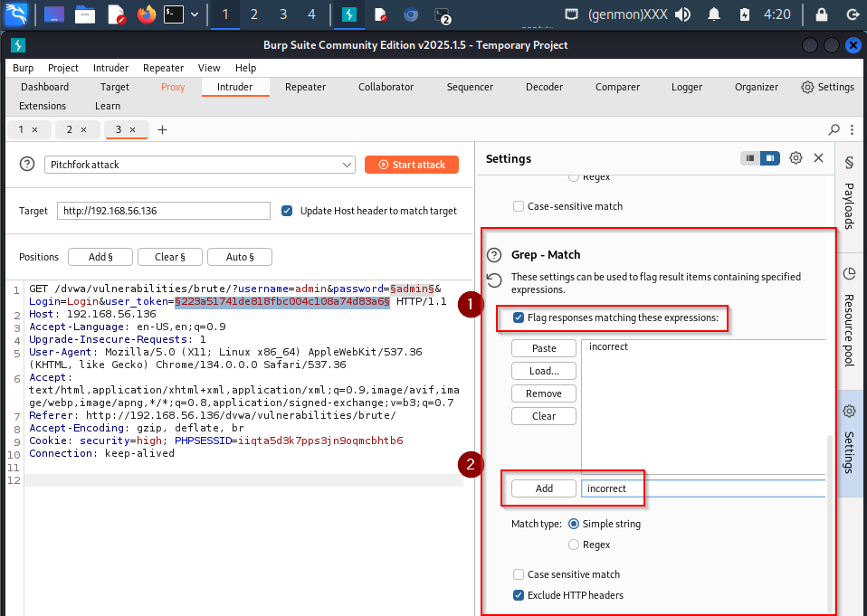Image resolution: width=867 pixels, height=616 pixels.
Task: Select Intruder attack tab 1
Action: 21,129
